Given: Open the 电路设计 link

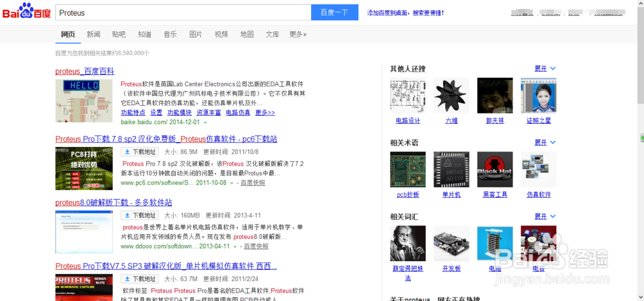Looking at the screenshot, I should tap(408, 121).
